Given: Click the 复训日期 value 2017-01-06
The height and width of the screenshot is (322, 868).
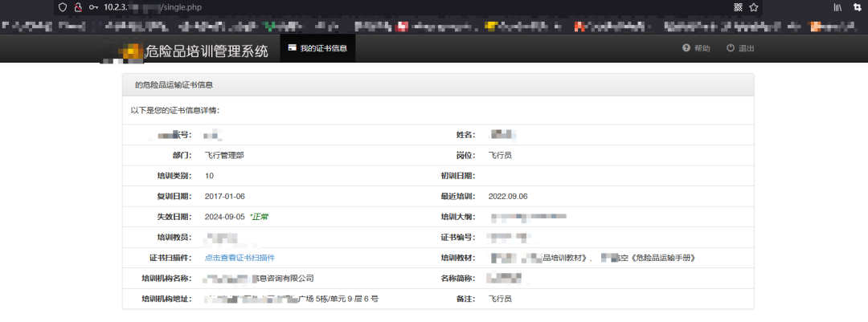Looking at the screenshot, I should (224, 197).
